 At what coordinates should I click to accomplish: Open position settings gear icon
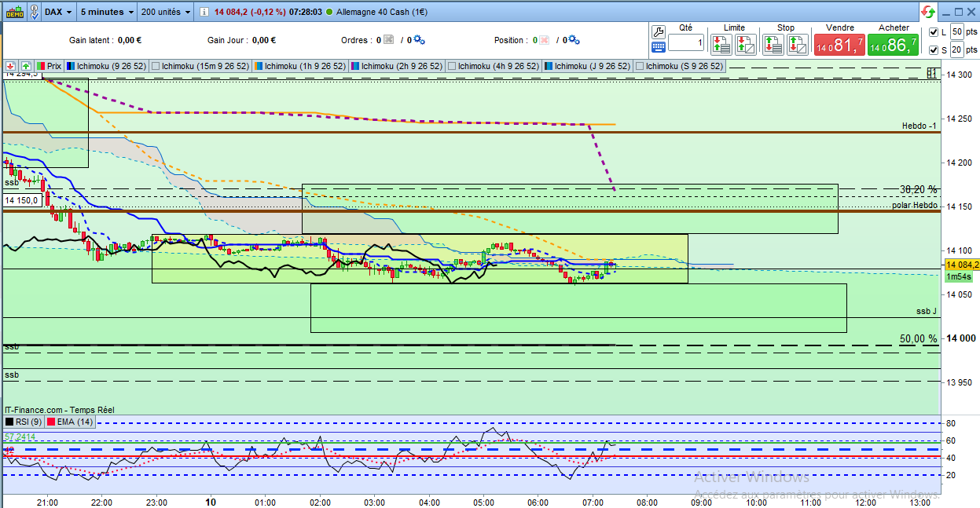(574, 40)
